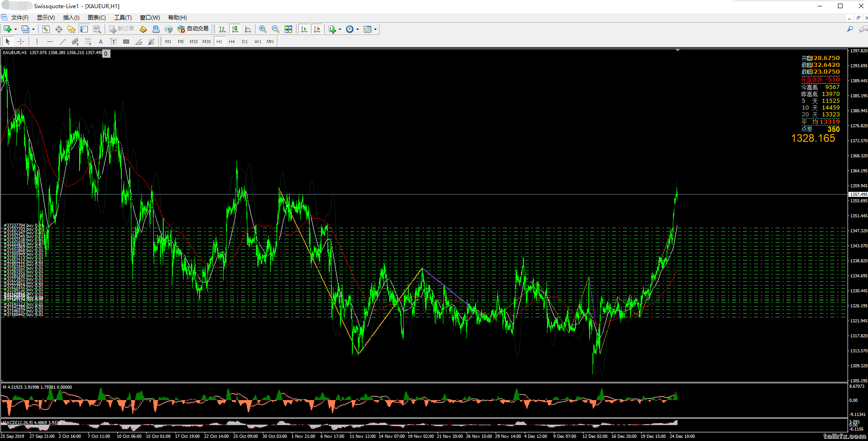Screen dimensions: 868x441
Task: Select the Fibonacci retracement tool
Action: [x=88, y=41]
